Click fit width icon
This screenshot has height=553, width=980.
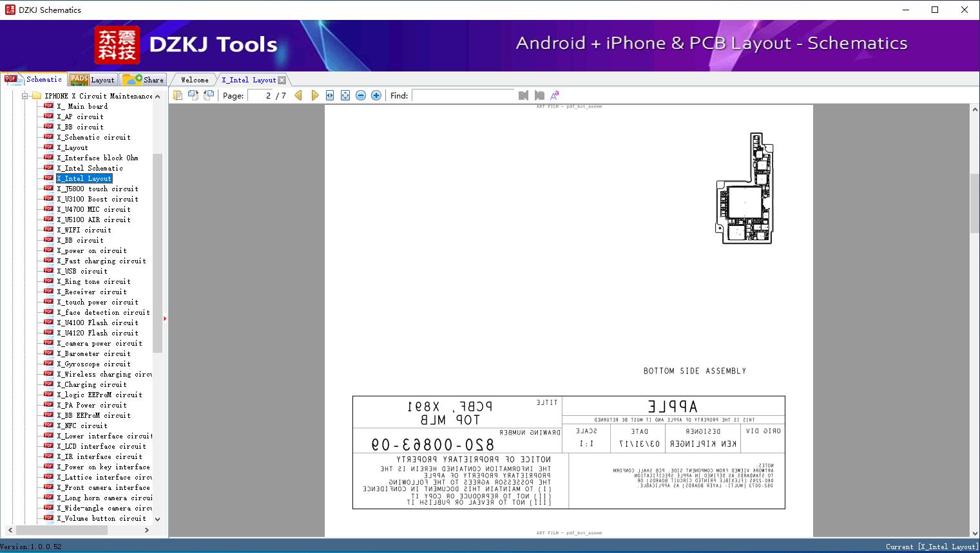click(330, 95)
